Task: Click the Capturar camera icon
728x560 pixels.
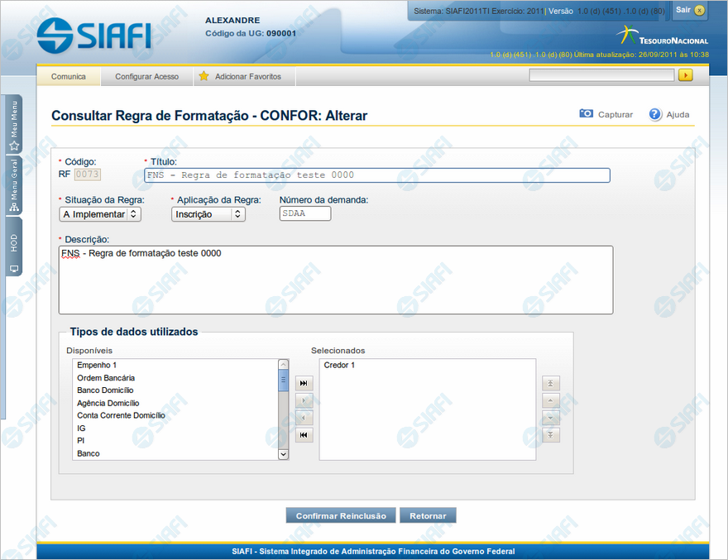Action: pos(586,114)
